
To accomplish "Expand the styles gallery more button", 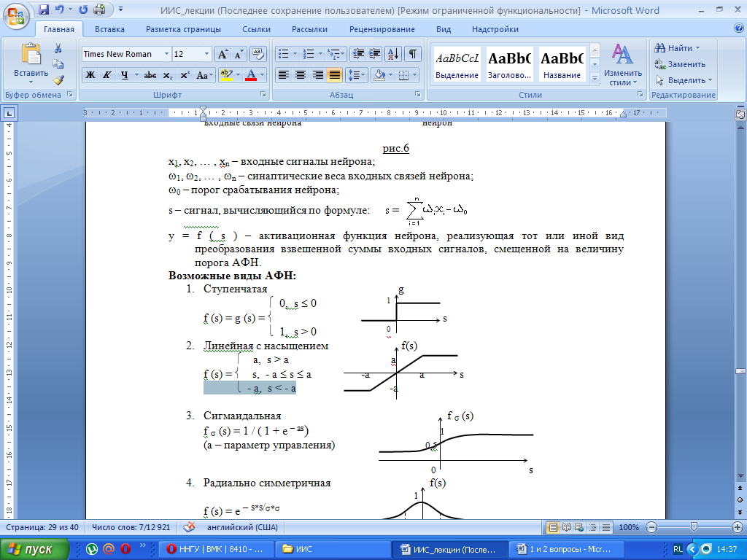I will coord(595,77).
